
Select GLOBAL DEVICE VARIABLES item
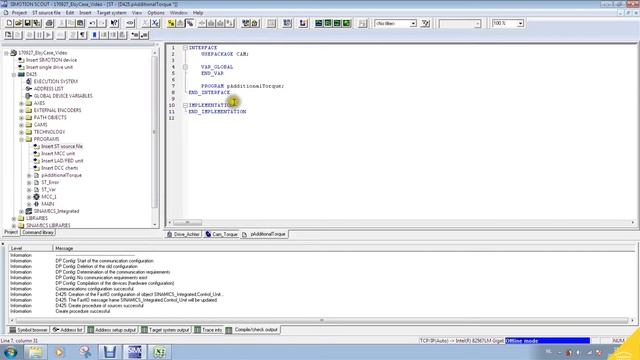63,96
